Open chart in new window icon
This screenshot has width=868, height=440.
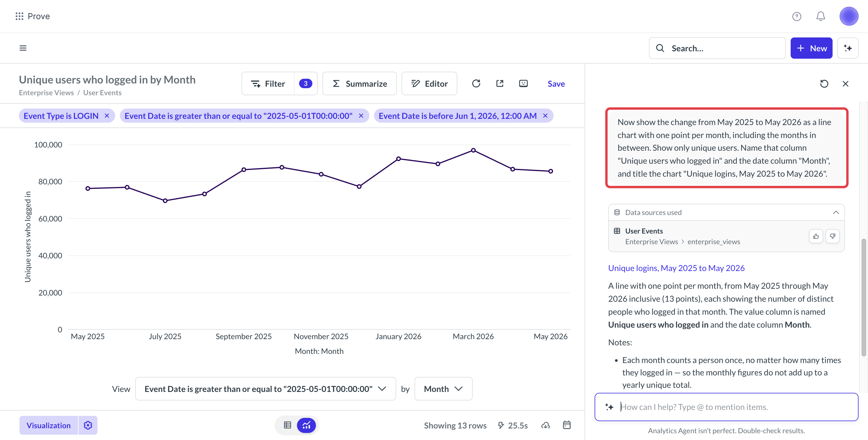tap(500, 83)
